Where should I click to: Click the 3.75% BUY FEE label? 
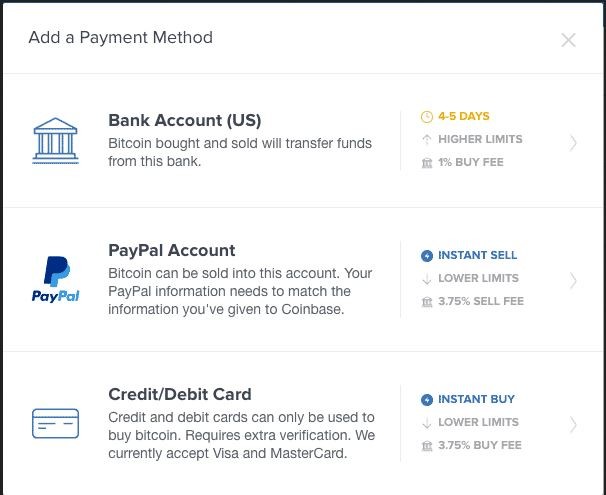pos(480,445)
